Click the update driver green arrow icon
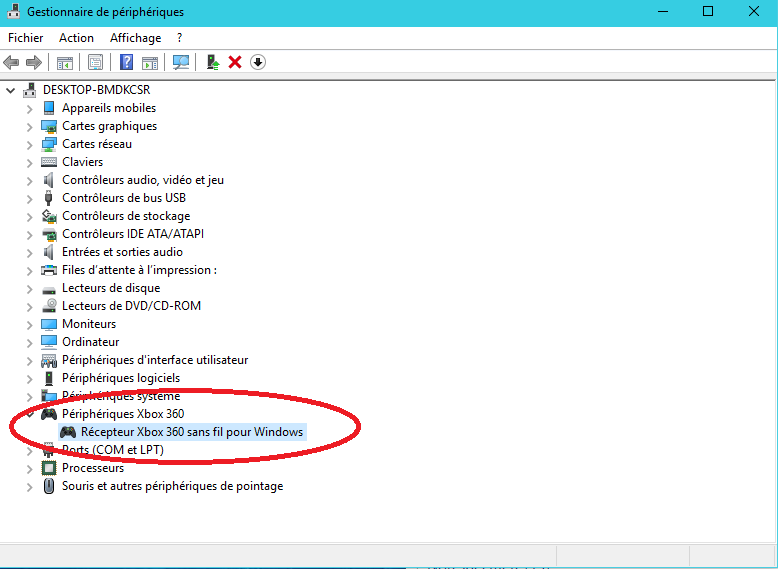Viewport: 778px width, 569px height. pyautogui.click(x=213, y=63)
